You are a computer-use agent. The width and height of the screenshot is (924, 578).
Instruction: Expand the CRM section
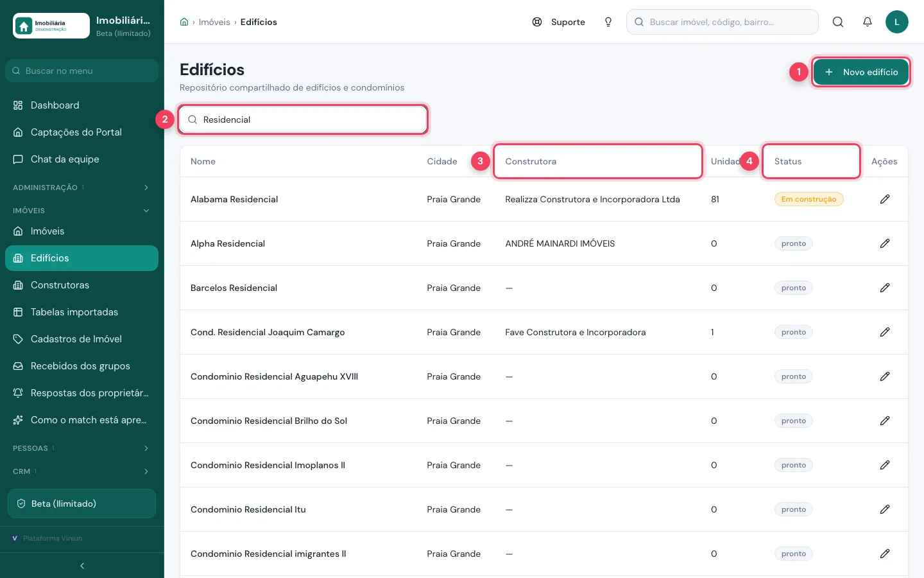(82, 471)
